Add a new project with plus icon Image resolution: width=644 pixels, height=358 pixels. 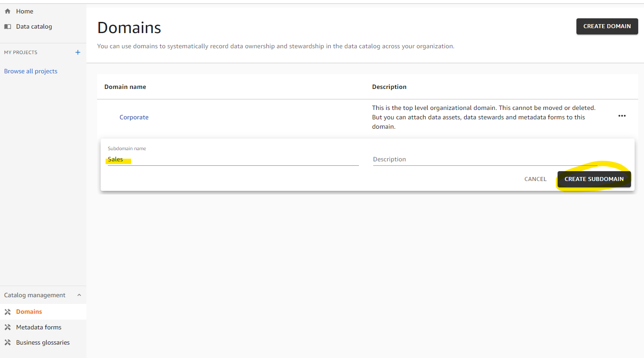(78, 52)
